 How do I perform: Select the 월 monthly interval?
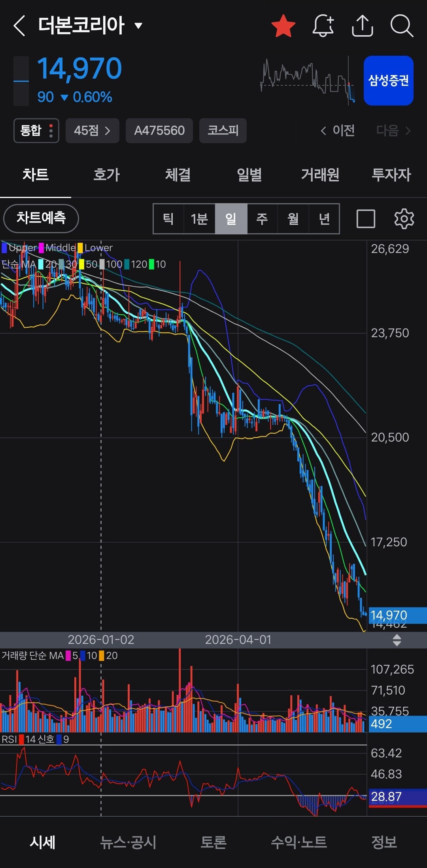coord(293,219)
